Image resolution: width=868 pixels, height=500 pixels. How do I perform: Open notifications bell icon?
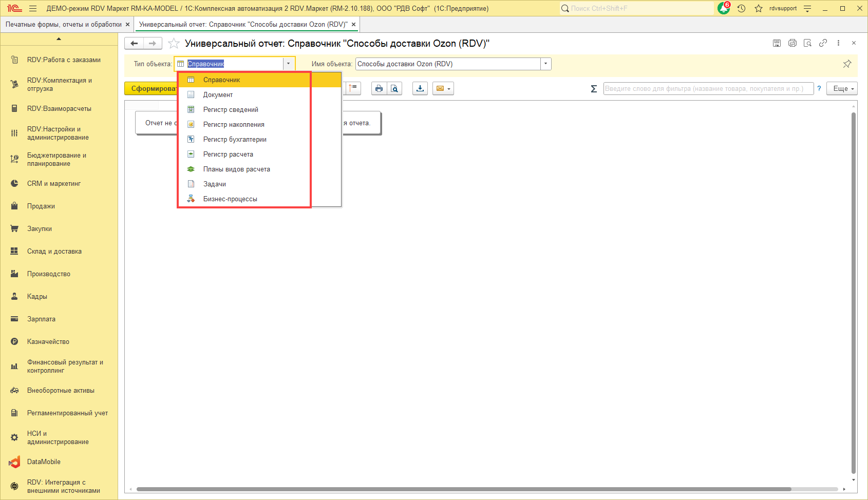[724, 8]
